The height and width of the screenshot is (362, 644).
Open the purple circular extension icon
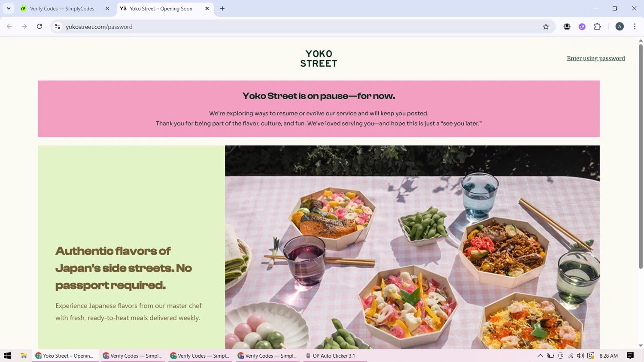click(x=582, y=27)
